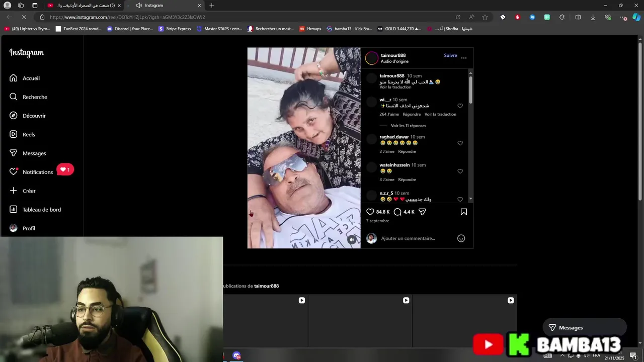Open the Instagram logo home link
The image size is (644, 362).
pos(27,53)
